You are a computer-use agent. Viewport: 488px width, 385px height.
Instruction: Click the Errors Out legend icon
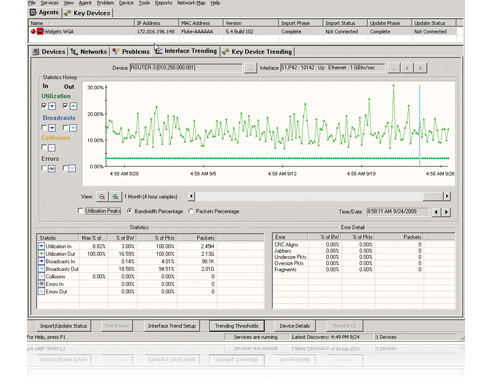[x=72, y=168]
